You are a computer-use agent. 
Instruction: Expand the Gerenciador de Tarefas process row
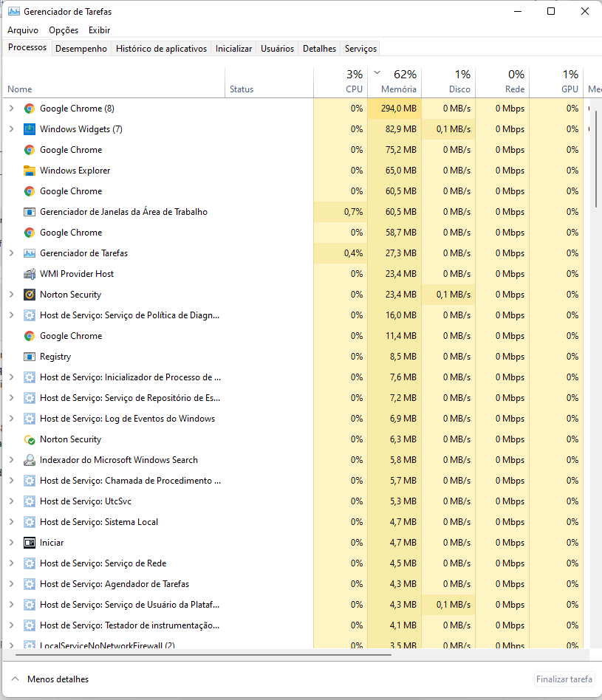click(x=12, y=253)
